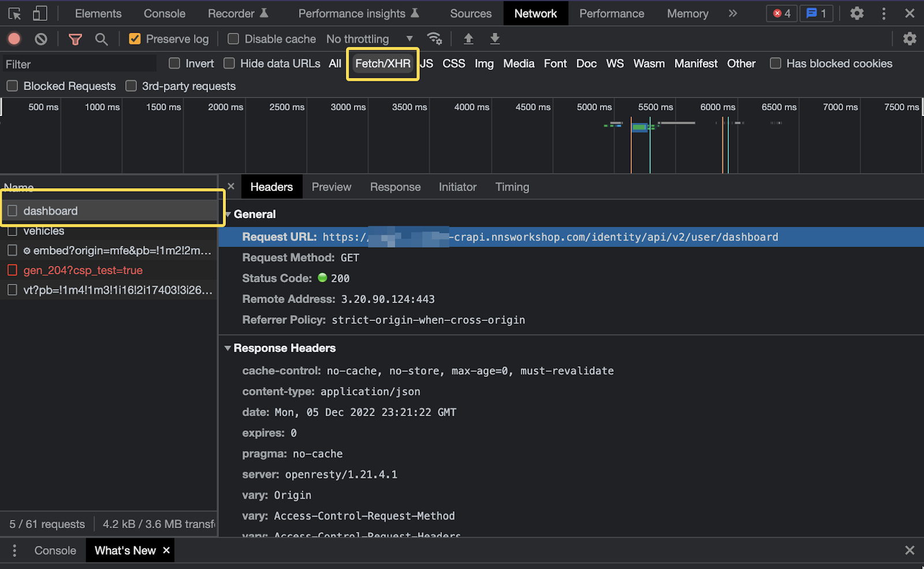Open the Console panel tab

coord(165,13)
